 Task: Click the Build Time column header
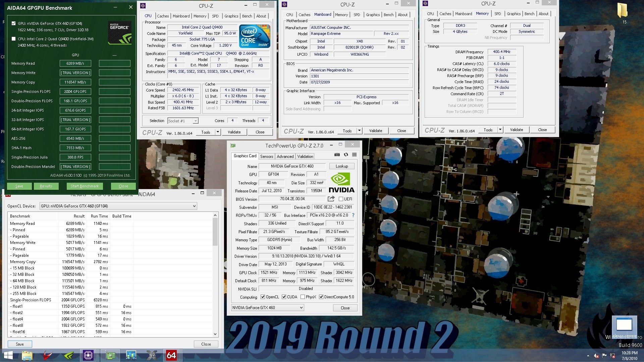click(x=122, y=216)
